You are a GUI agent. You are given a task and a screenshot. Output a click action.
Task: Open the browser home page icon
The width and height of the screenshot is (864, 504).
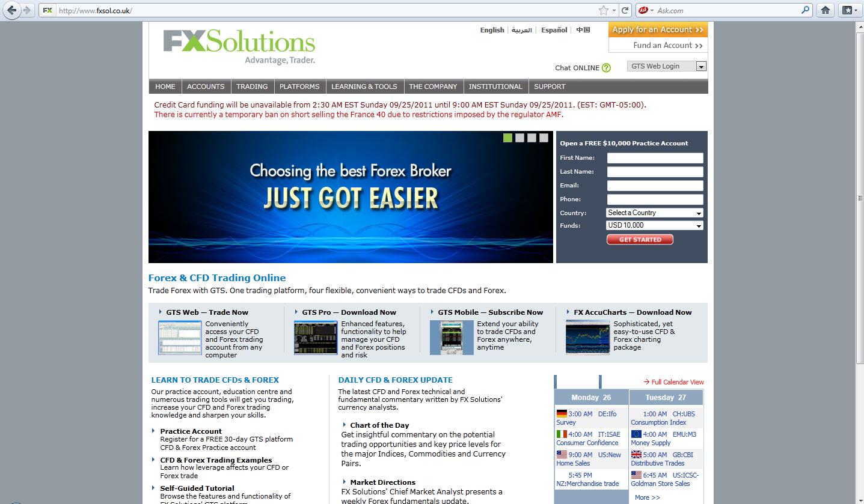point(826,10)
